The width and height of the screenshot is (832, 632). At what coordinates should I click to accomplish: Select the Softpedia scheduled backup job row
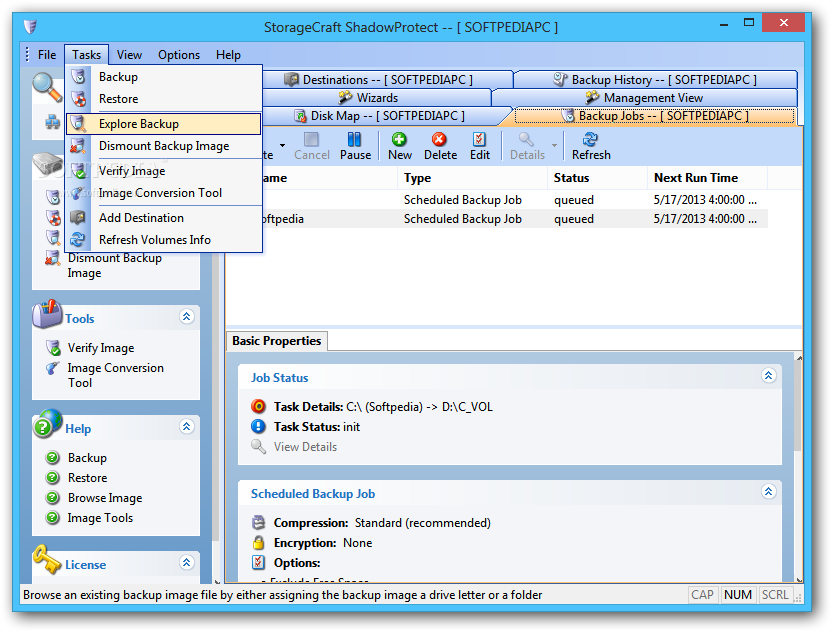pyautogui.click(x=515, y=219)
